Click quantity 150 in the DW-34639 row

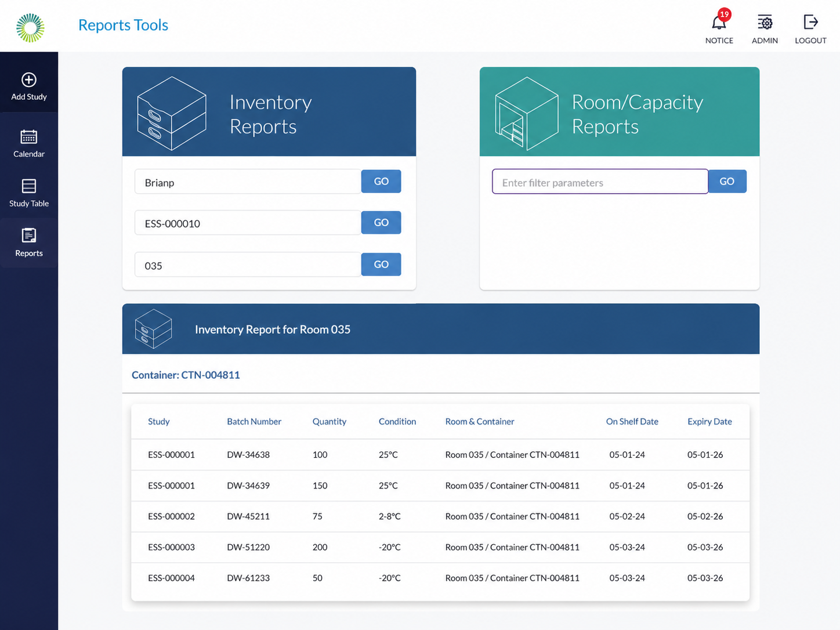(320, 486)
